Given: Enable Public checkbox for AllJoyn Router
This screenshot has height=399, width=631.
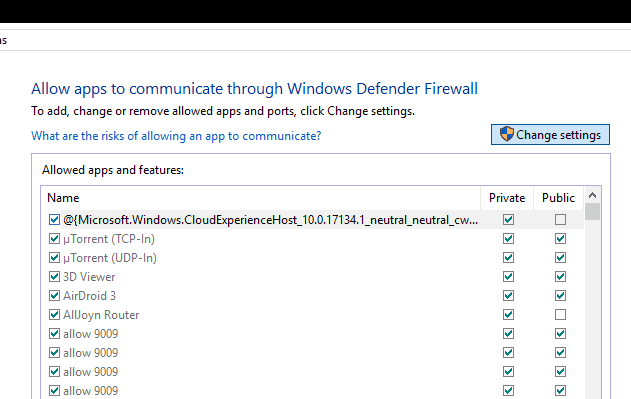Looking at the screenshot, I should pos(560,314).
